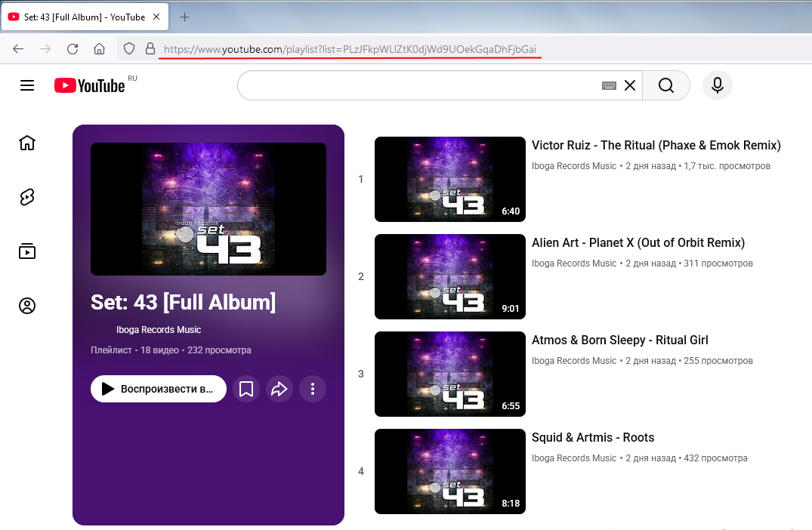Open the account 'You' sidebar icon

27,306
